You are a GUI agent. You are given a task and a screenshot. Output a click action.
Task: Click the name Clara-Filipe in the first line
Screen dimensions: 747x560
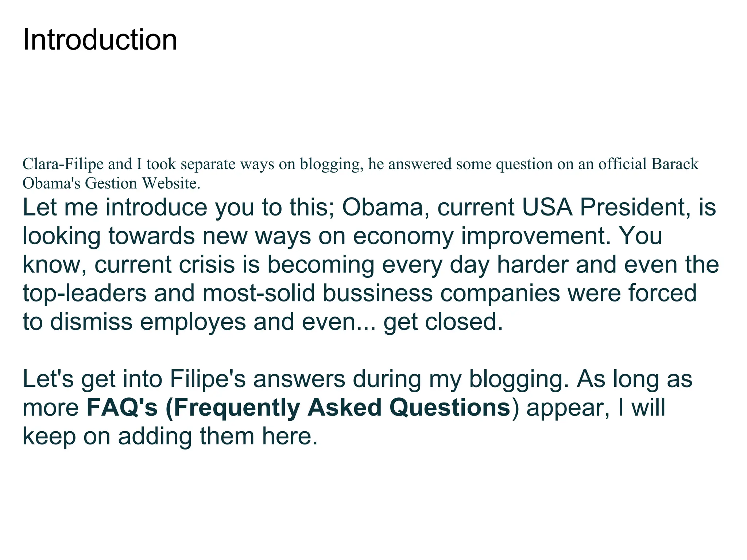pos(63,164)
